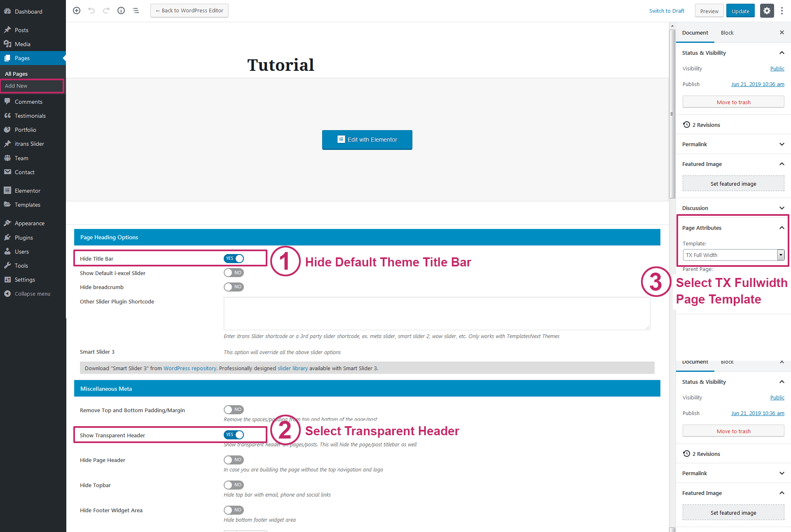This screenshot has height=532, width=791.
Task: Switch to the Block tab
Action: pyautogui.click(x=727, y=33)
